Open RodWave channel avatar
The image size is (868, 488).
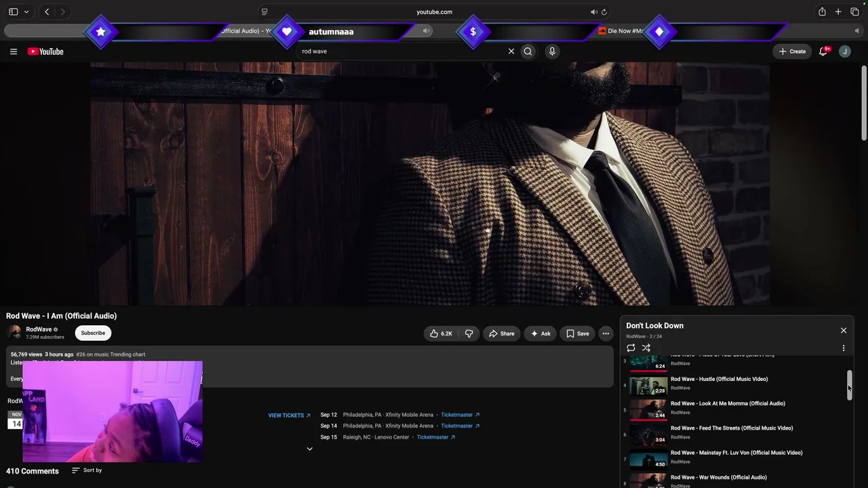tap(14, 333)
